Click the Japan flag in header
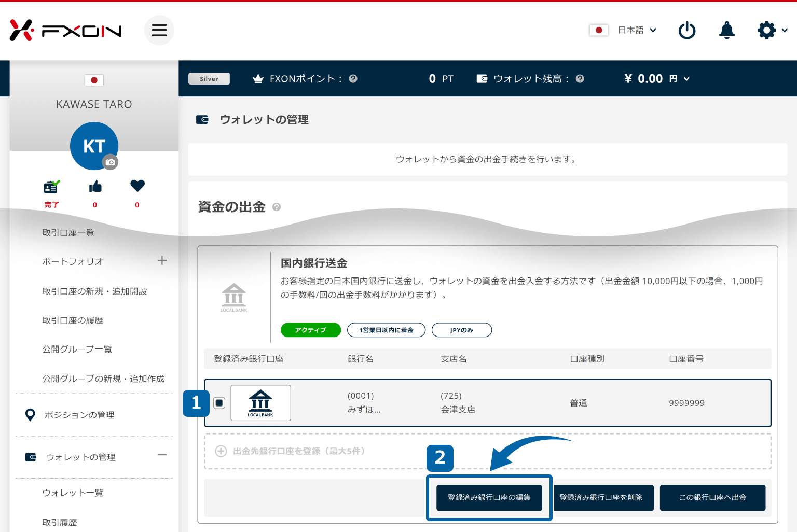Screen dimensions: 797x532 598,30
